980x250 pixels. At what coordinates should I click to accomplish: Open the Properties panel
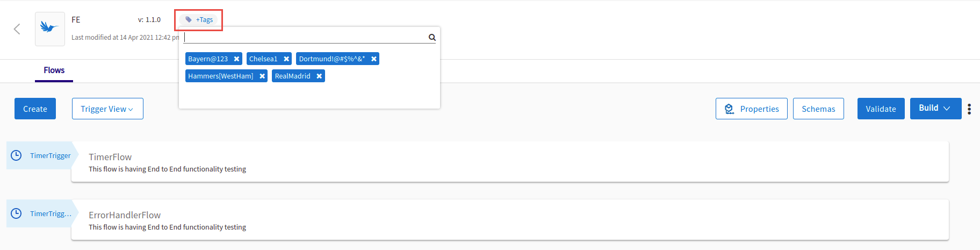point(751,109)
